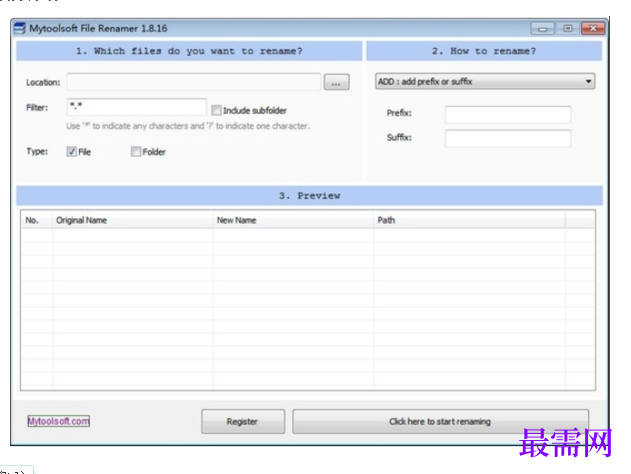Click the Mytoolsoft File Renamer title bar icon
This screenshot has height=474, width=631.
[x=19, y=29]
